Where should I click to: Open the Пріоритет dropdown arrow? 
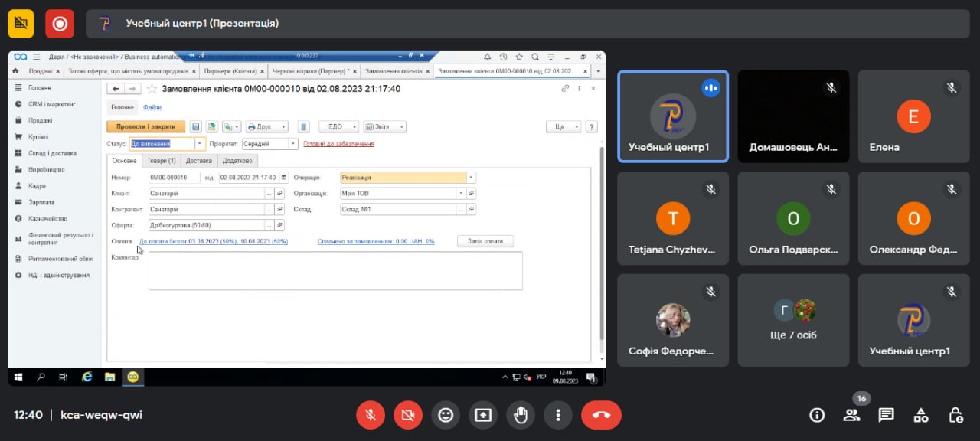[293, 143]
